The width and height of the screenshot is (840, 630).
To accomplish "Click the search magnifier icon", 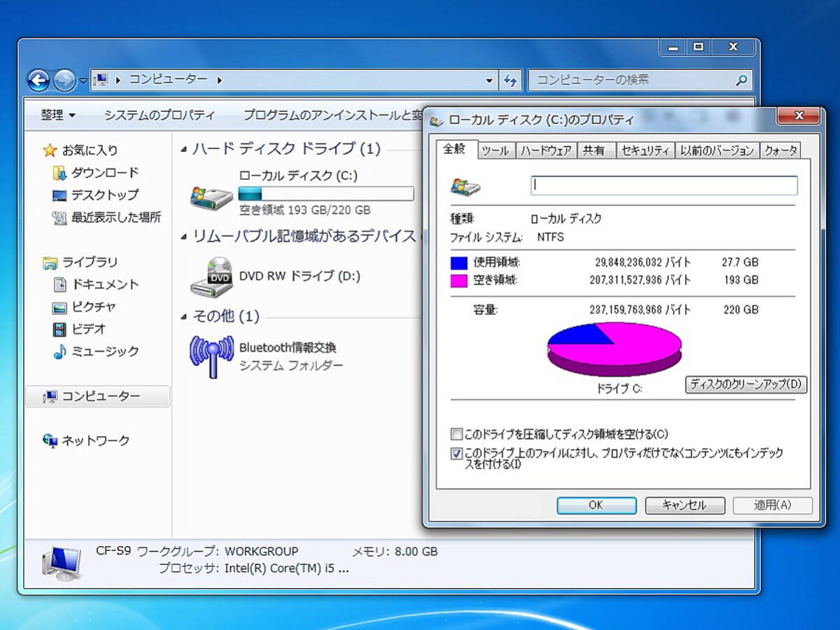I will click(x=742, y=80).
